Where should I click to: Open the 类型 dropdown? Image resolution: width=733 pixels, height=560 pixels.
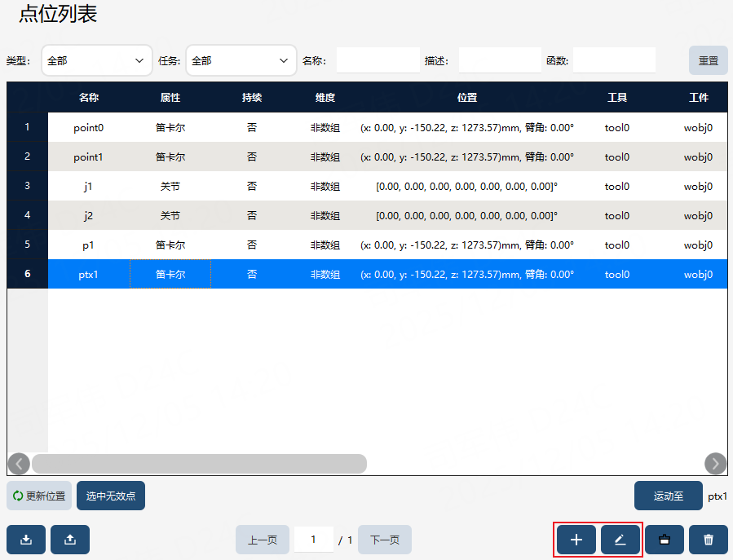point(97,60)
